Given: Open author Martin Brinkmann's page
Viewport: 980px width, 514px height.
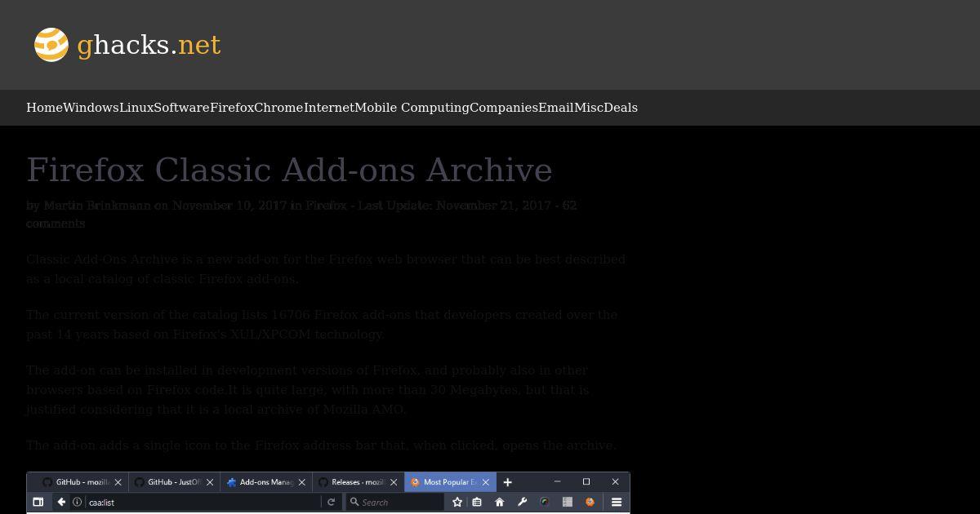Looking at the screenshot, I should (x=97, y=206).
